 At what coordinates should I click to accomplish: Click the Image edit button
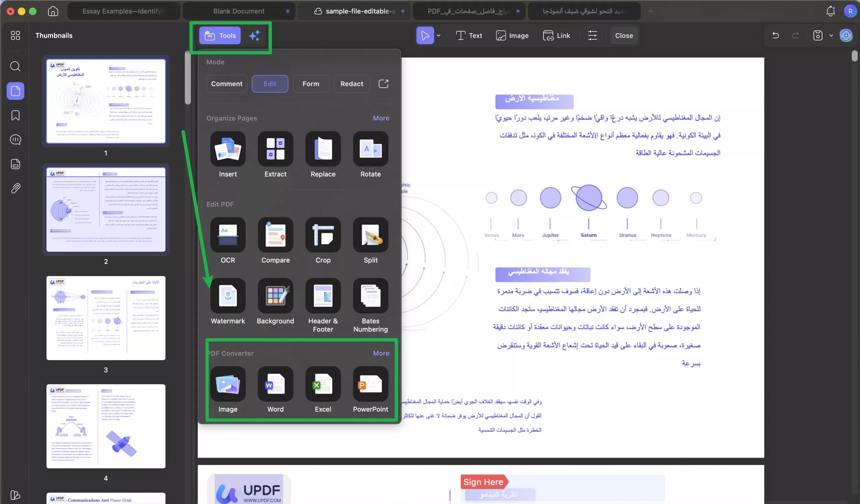[512, 36]
